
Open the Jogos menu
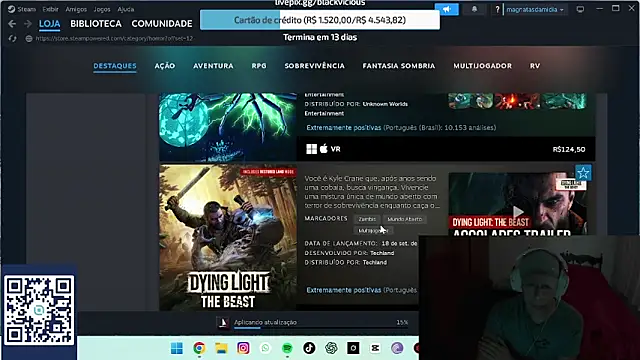point(102,9)
